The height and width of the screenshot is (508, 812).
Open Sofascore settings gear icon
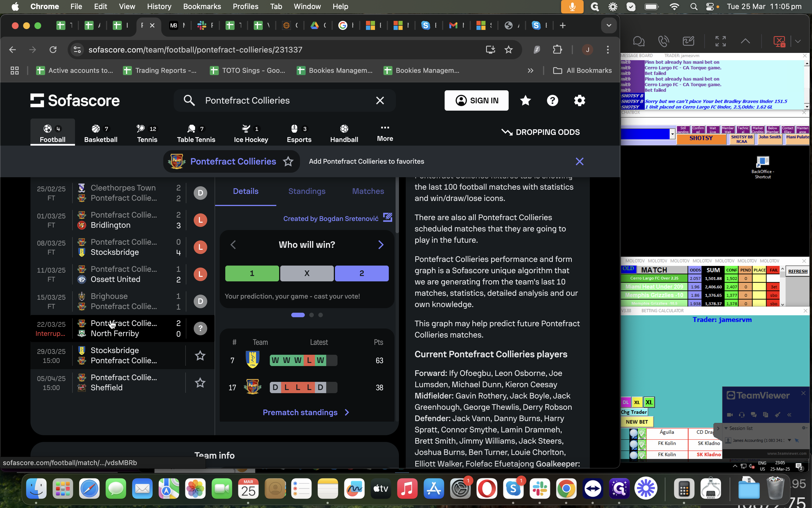click(x=579, y=100)
